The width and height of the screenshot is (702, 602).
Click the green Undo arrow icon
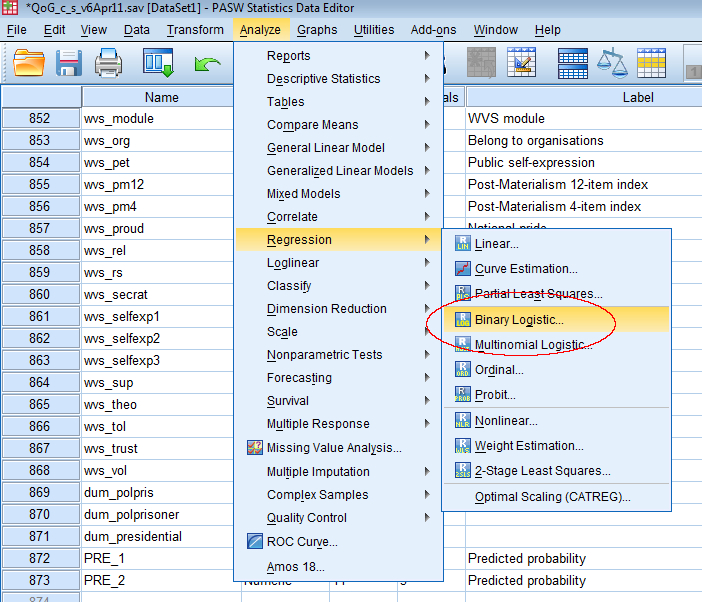click(207, 64)
